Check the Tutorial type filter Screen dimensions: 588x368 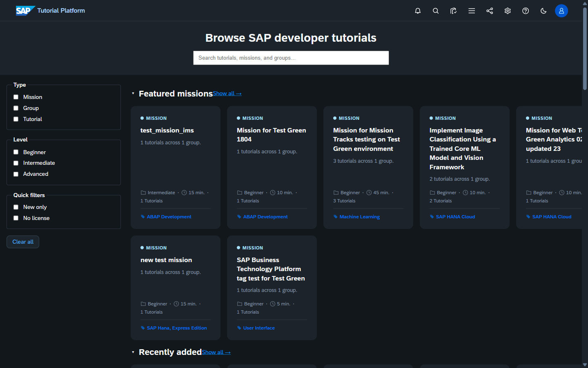coord(16,119)
